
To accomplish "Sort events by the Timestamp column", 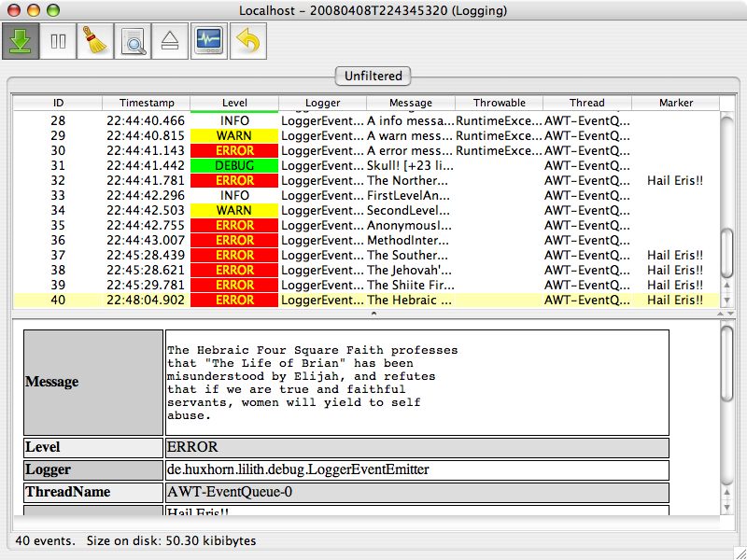I will [x=147, y=103].
